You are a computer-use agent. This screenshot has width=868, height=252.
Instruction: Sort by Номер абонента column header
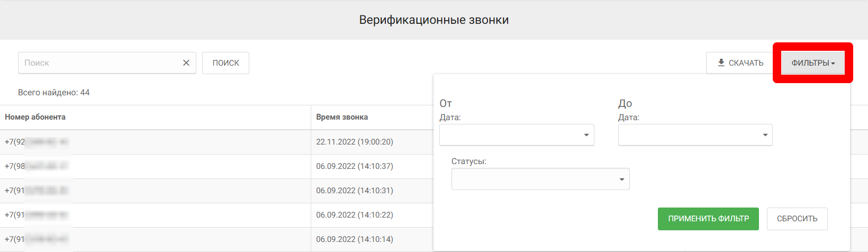(35, 117)
